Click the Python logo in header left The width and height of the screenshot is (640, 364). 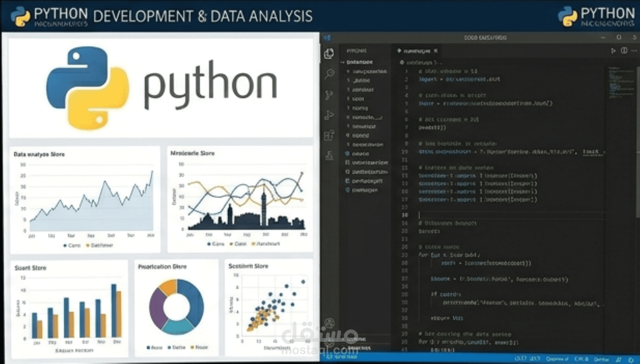20,16
